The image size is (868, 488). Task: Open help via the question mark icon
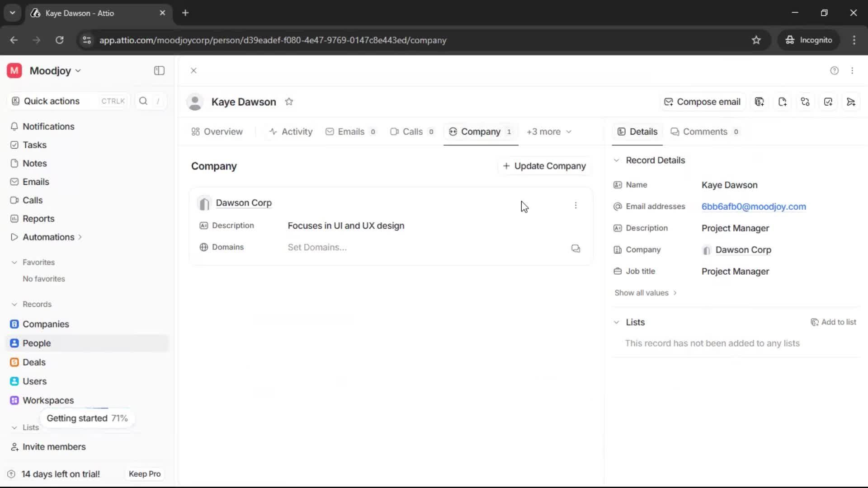pyautogui.click(x=834, y=70)
